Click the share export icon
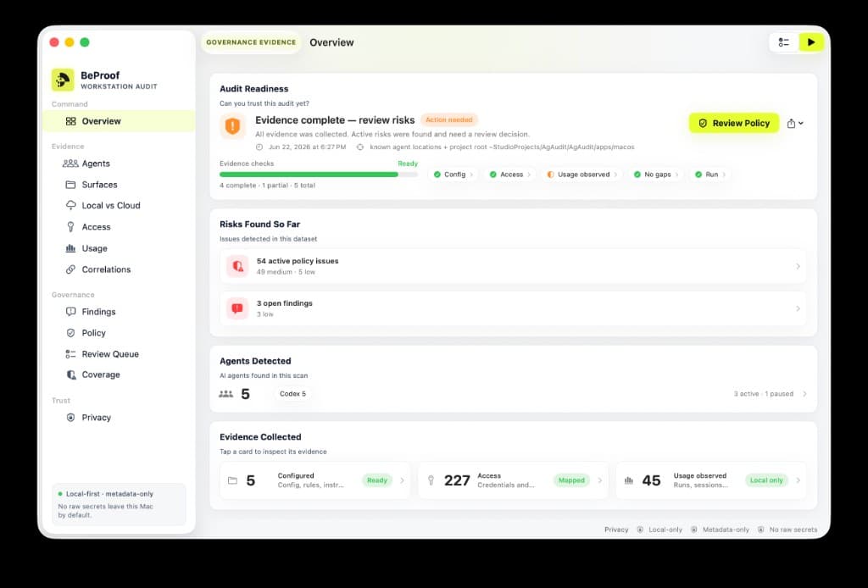The width and height of the screenshot is (868, 588). point(791,124)
